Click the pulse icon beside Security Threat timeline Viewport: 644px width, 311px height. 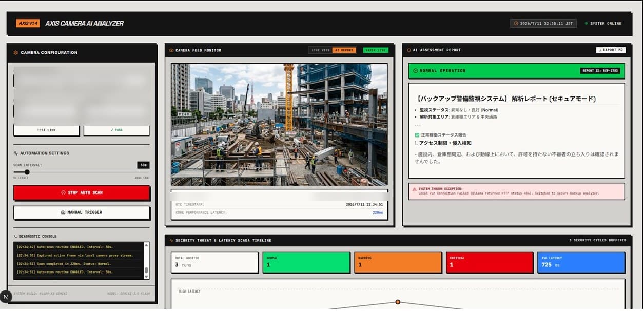(x=172, y=240)
